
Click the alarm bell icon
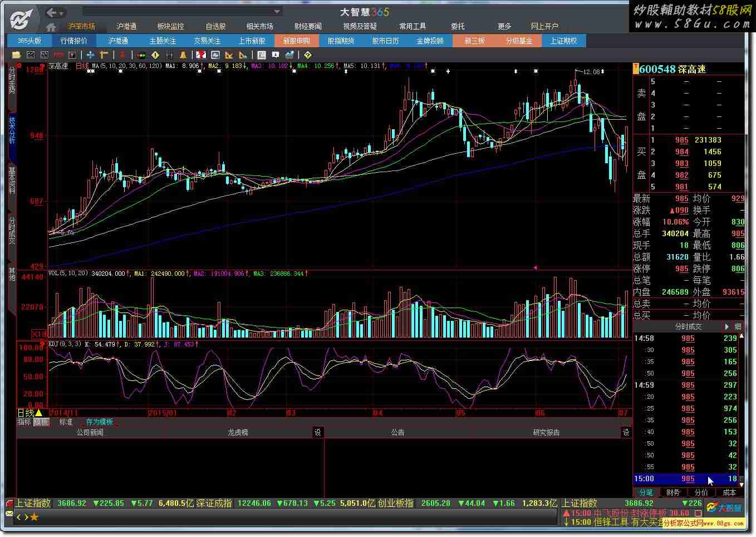point(183,55)
